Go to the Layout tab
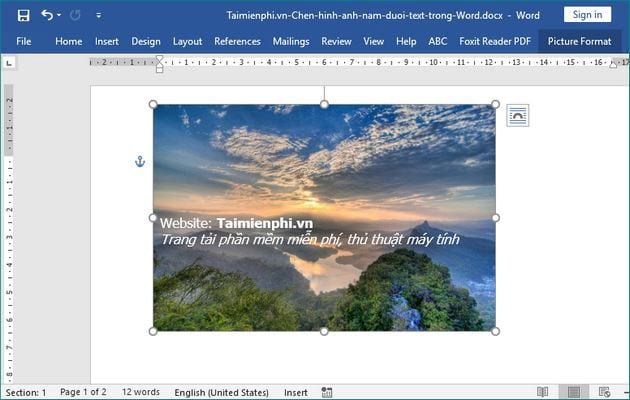This screenshot has width=630, height=400. 187,41
